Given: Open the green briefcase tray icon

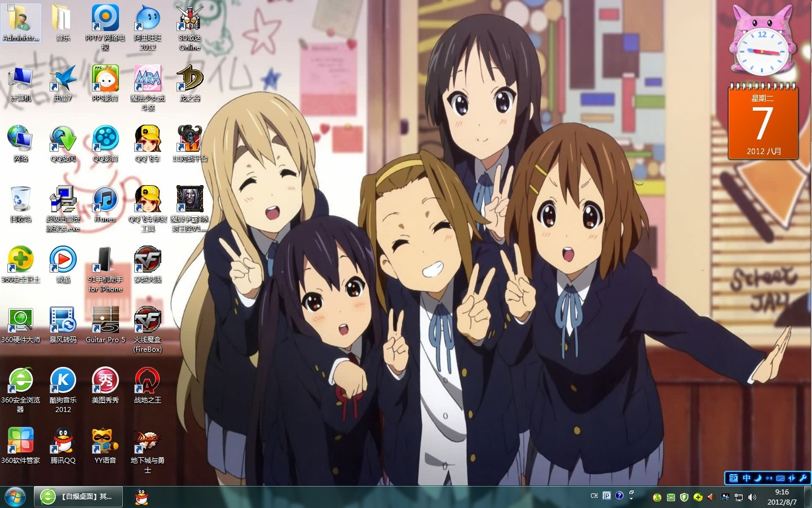Looking at the screenshot, I should [x=670, y=497].
